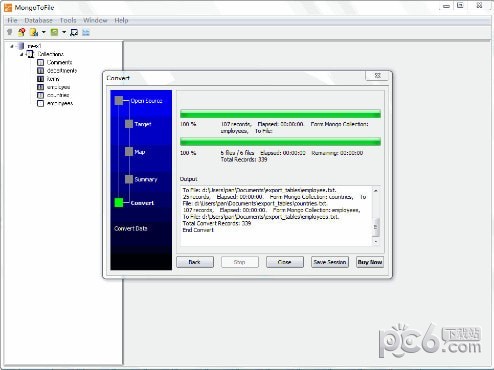Select the Collections folder icon
494x370 pixels.
30,54
